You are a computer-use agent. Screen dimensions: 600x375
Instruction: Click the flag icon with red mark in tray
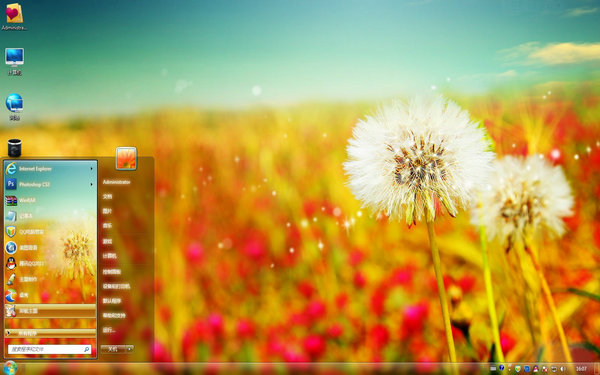click(545, 370)
